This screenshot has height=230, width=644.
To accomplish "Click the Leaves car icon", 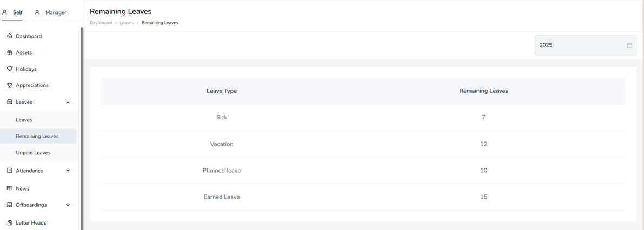I will point(10,102).
